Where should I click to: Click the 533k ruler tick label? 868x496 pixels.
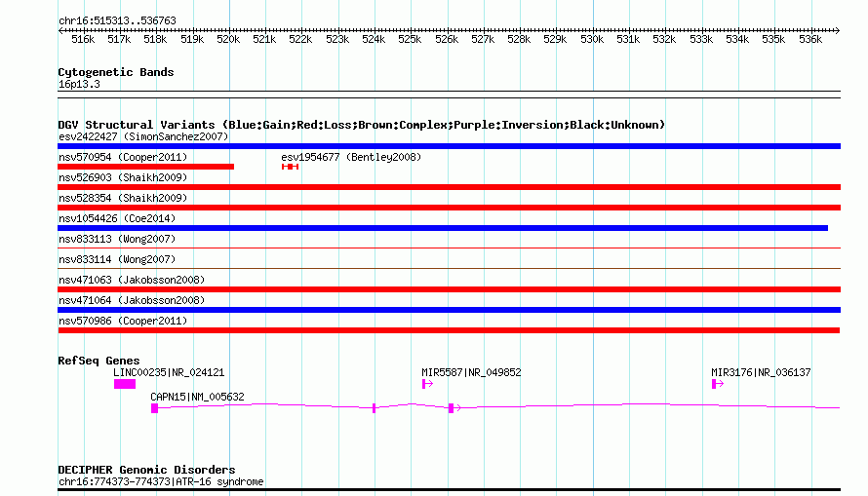pyautogui.click(x=701, y=39)
